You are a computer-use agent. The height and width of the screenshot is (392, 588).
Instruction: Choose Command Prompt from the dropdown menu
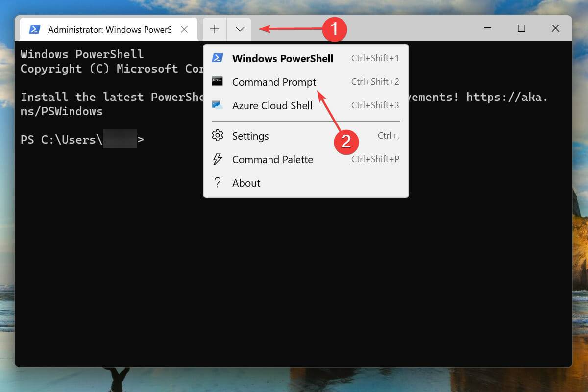click(x=306, y=82)
